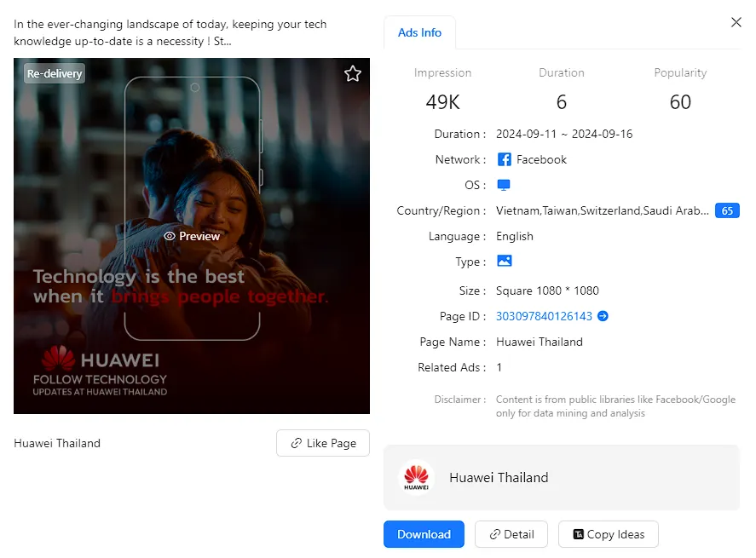Screen dimensions: 756x558
Task: Click the truncated ad description text
Action: (x=170, y=32)
